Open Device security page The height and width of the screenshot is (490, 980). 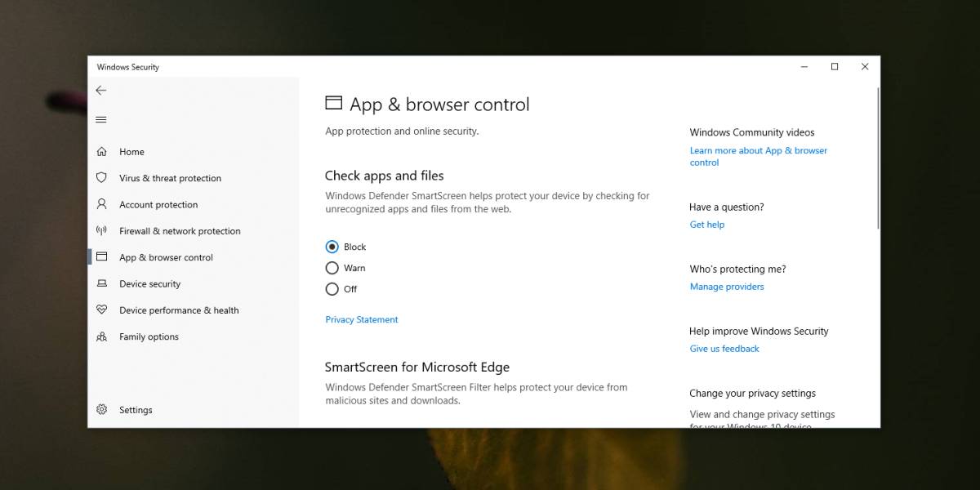tap(149, 284)
